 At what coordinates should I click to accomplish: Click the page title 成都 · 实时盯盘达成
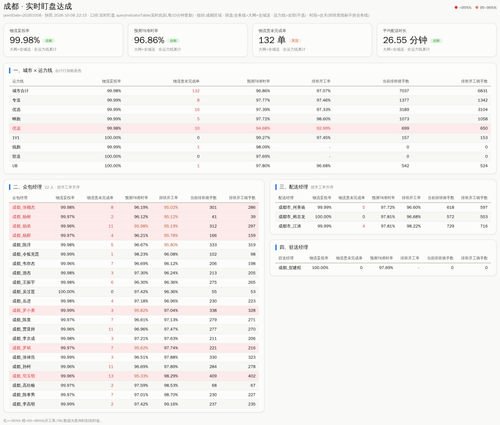tap(37, 6)
